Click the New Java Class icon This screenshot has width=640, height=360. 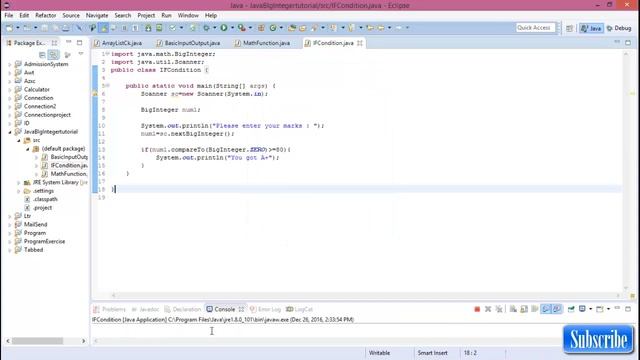pyautogui.click(x=273, y=28)
